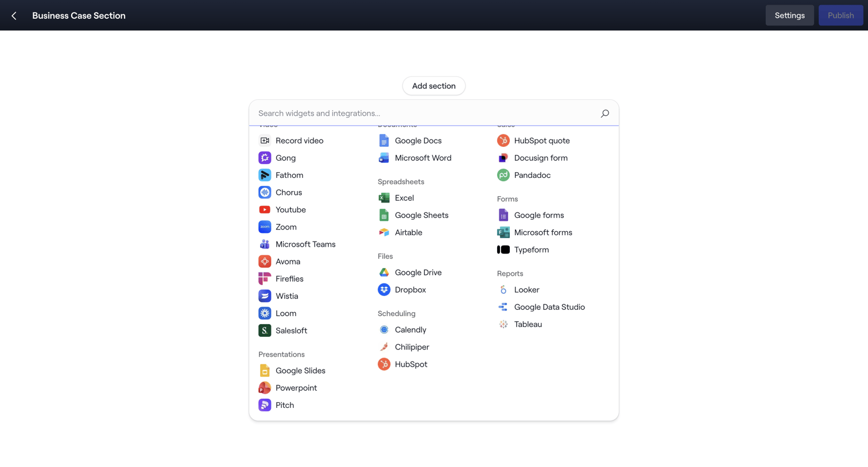Pick the Tableau label
The width and height of the screenshot is (868, 467).
pyautogui.click(x=528, y=324)
